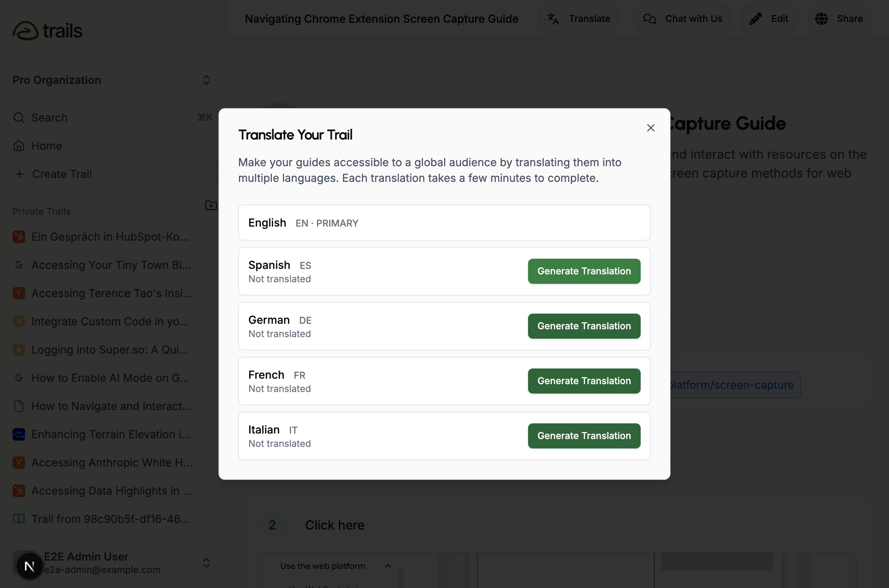Image resolution: width=889 pixels, height=588 pixels.
Task: Generate Translation for Italian
Action: pos(584,436)
